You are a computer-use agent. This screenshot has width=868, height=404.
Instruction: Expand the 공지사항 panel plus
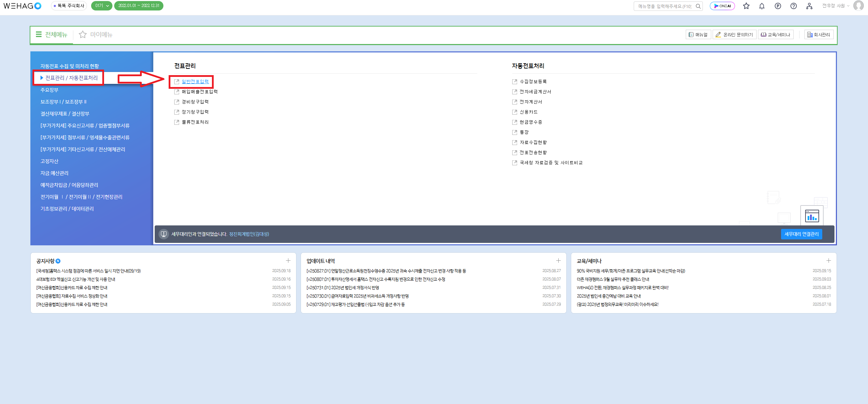[x=288, y=261]
